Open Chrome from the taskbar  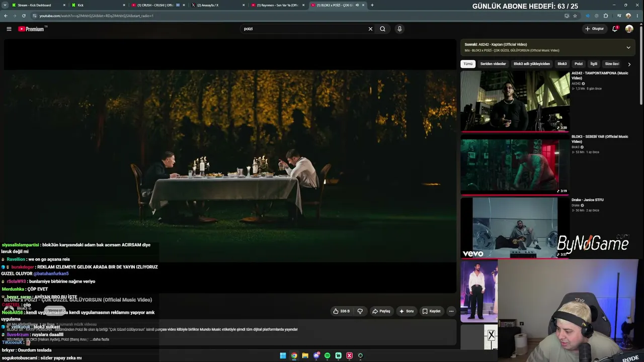point(294,356)
